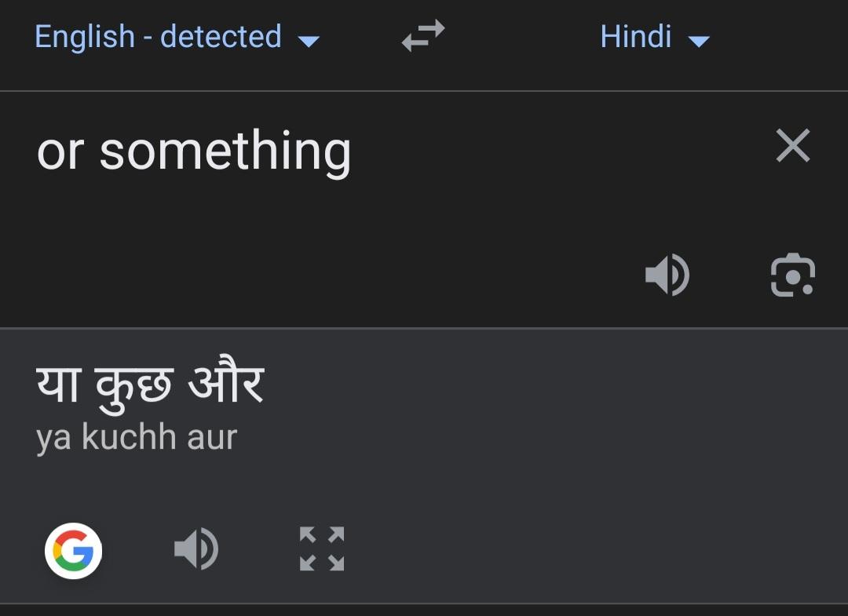Clear the entered text with the X

point(792,146)
